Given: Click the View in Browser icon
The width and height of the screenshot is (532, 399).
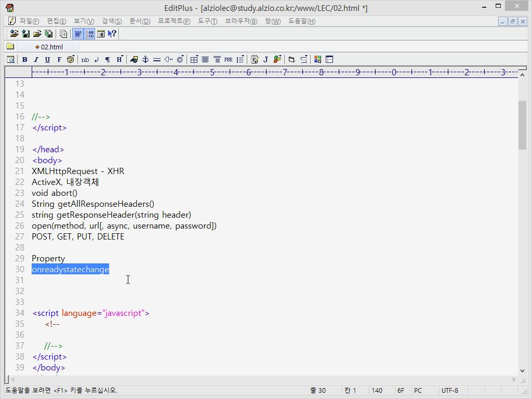Looking at the screenshot, I should (x=10, y=59).
